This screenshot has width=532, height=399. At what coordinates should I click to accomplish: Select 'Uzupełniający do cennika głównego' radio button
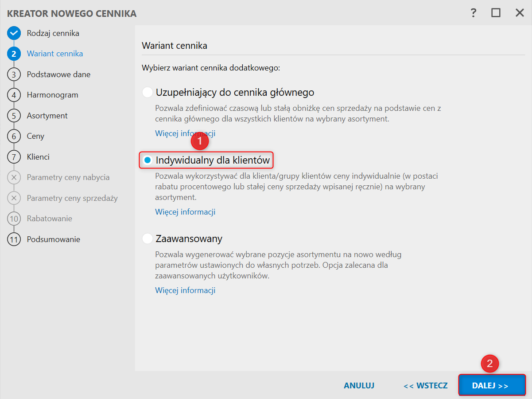[147, 93]
